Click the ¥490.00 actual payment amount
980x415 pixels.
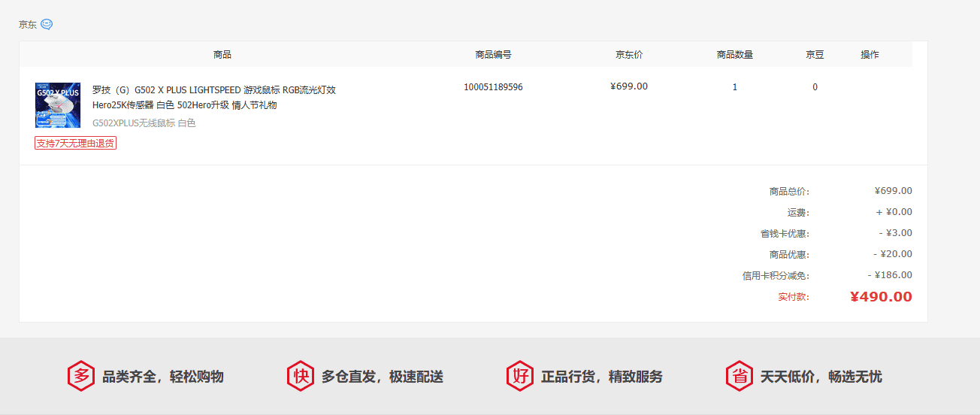click(881, 297)
